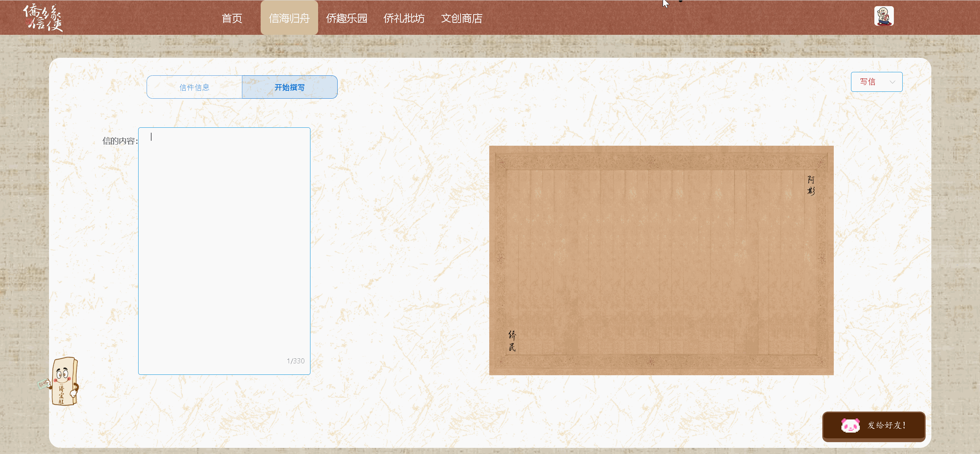This screenshot has width=980, height=454.
Task: Open the user avatar icon at top right
Action: 884,16
